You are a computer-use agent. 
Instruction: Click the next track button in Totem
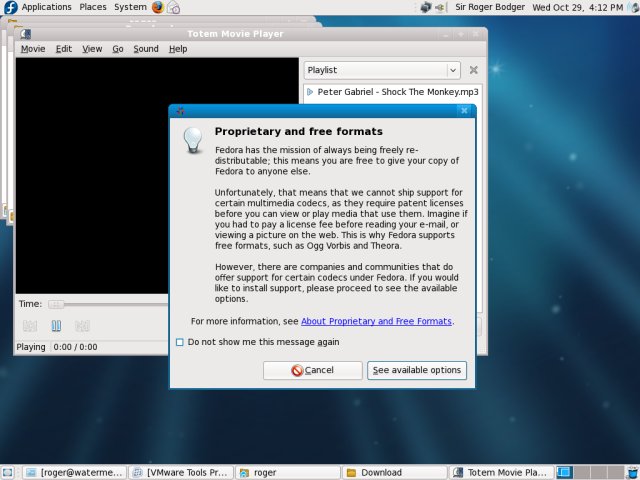[82, 326]
